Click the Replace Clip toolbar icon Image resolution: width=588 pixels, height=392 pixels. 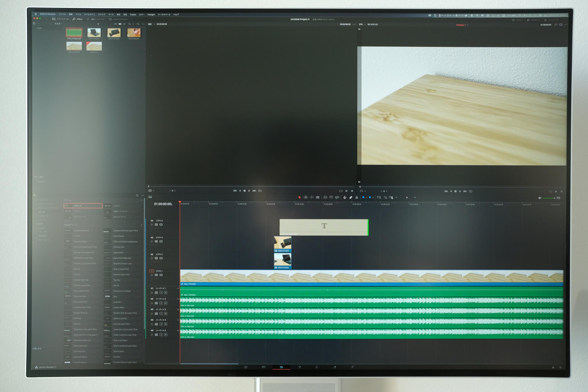337,197
